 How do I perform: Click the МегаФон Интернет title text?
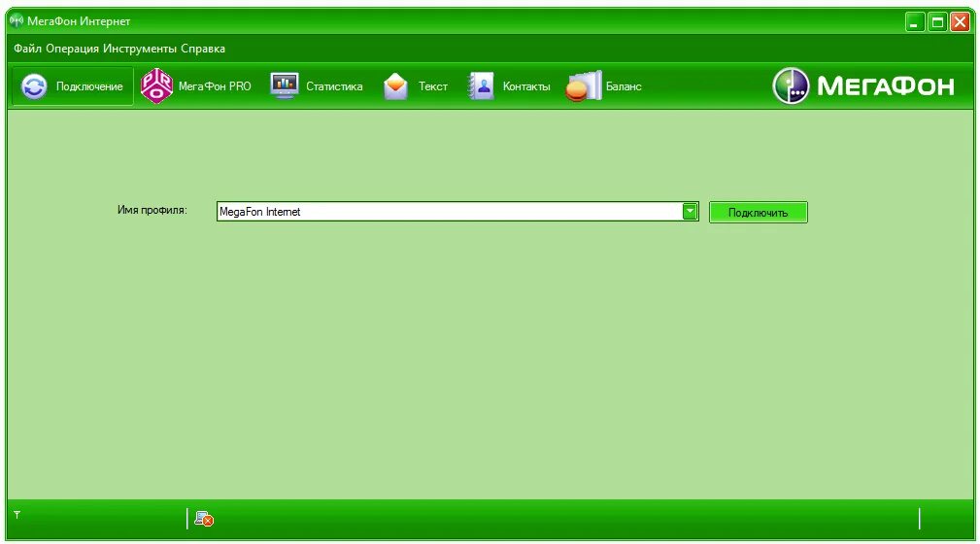79,21
